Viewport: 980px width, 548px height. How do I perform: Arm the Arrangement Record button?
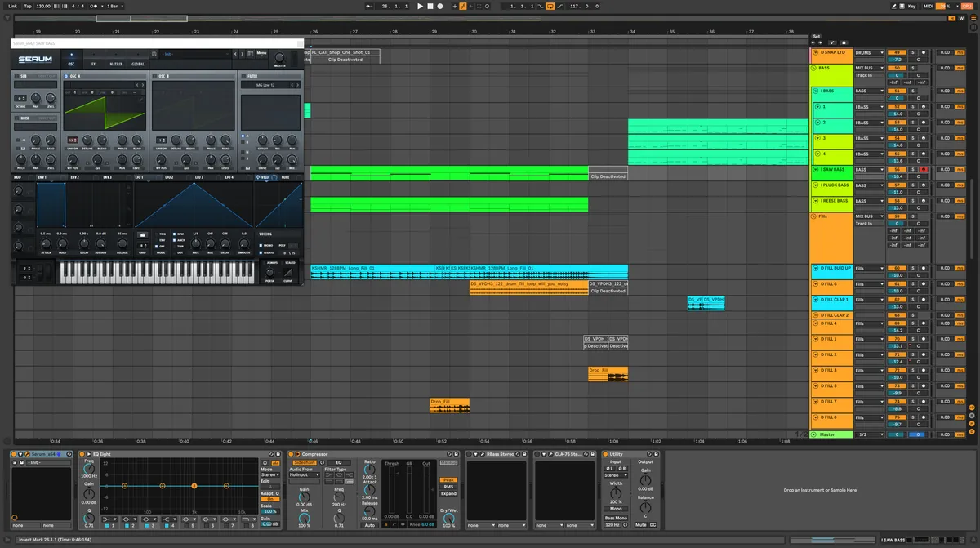point(440,6)
